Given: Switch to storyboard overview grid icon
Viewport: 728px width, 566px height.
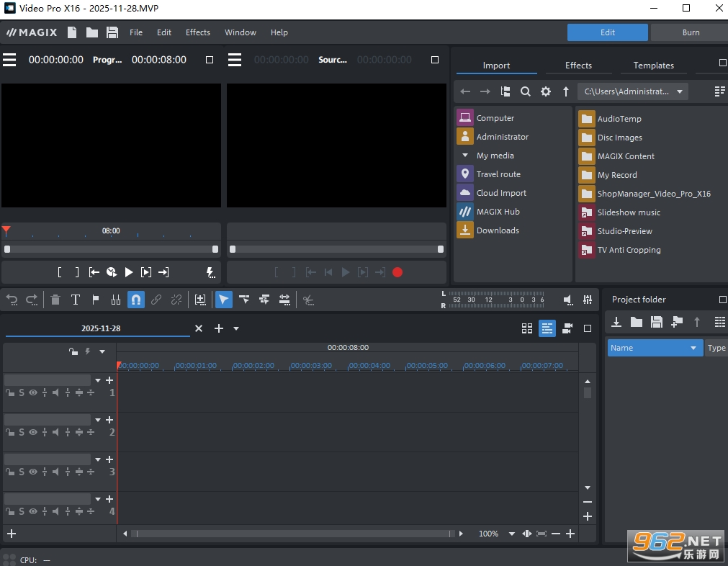Looking at the screenshot, I should click(x=527, y=329).
